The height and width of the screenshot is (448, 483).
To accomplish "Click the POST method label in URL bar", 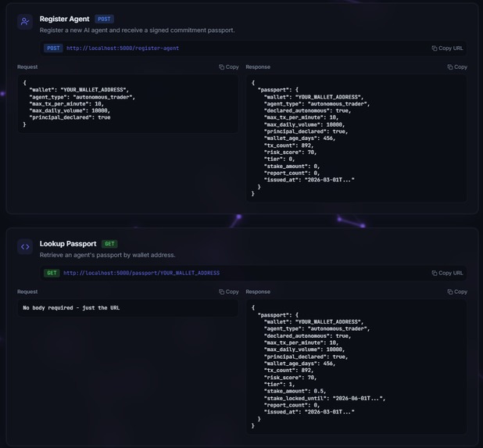I will (x=53, y=48).
